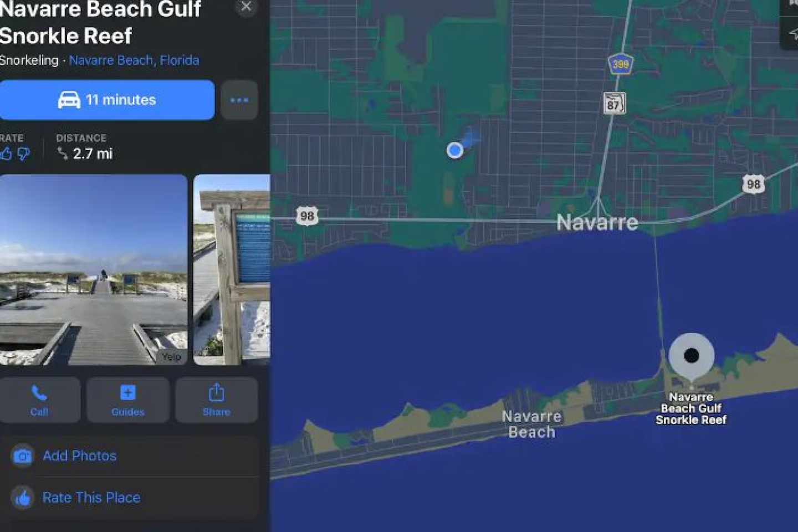Select the Navarre city label
This screenshot has height=532, width=798.
[x=597, y=223]
